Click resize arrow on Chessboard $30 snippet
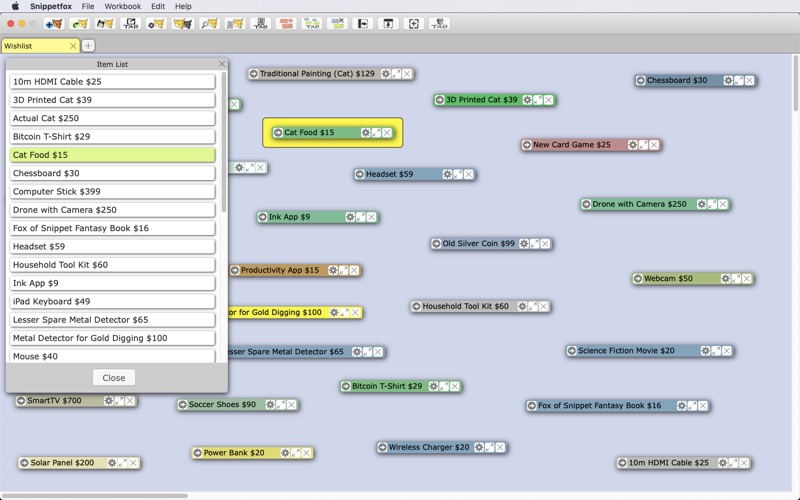The image size is (800, 500). pos(739,81)
